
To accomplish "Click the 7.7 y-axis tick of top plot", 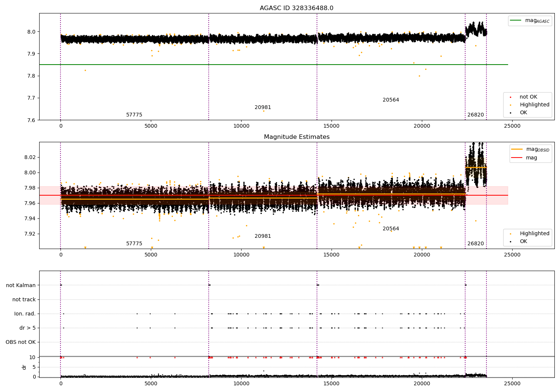I will coord(32,98).
